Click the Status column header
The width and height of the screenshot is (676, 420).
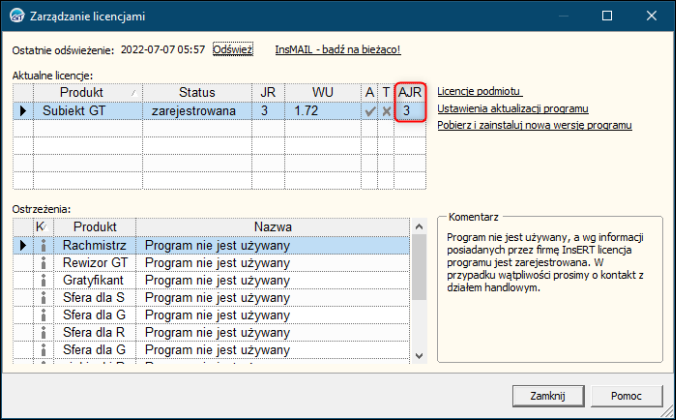197,92
